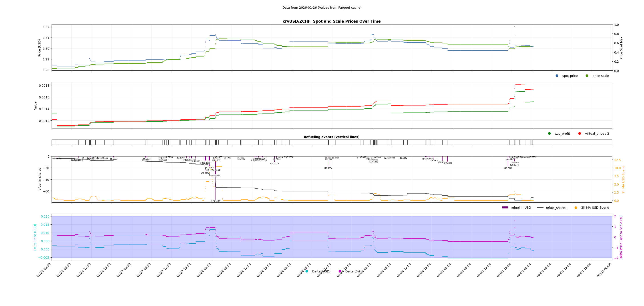Click the Price (USD) y-axis label
The width and height of the screenshot is (644, 306).
point(40,48)
